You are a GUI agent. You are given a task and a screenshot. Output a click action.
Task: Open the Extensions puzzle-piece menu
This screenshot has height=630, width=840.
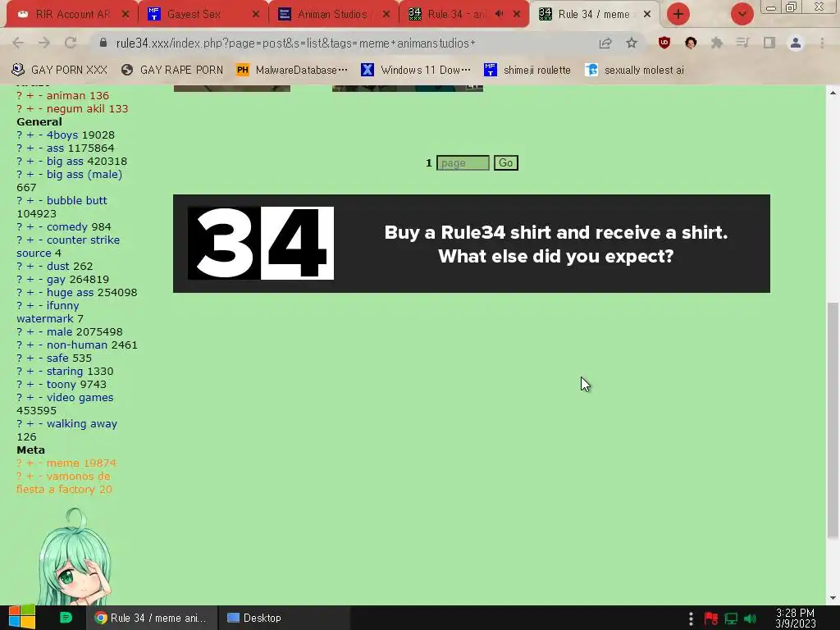tap(717, 43)
